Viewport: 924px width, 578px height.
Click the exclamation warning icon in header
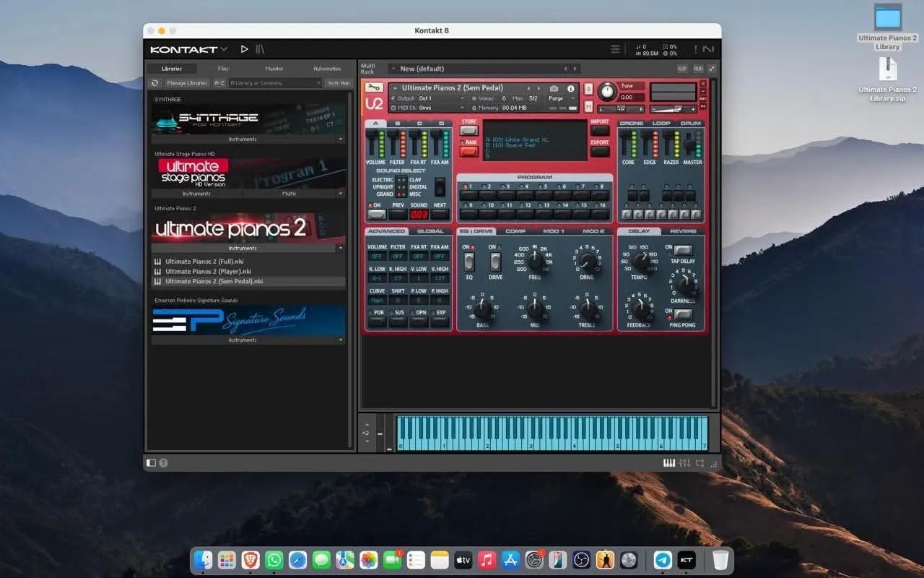[696, 49]
